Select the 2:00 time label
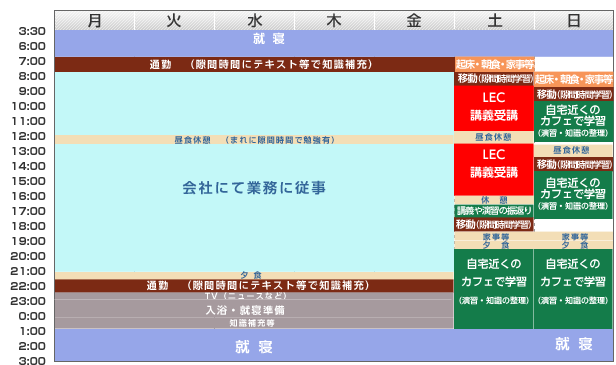 tap(32, 346)
